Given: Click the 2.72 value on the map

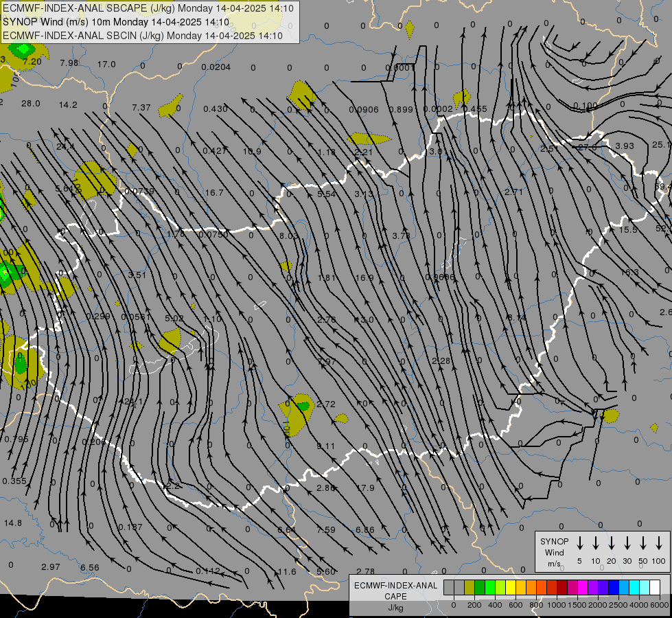Looking at the screenshot, I should click(x=326, y=404).
